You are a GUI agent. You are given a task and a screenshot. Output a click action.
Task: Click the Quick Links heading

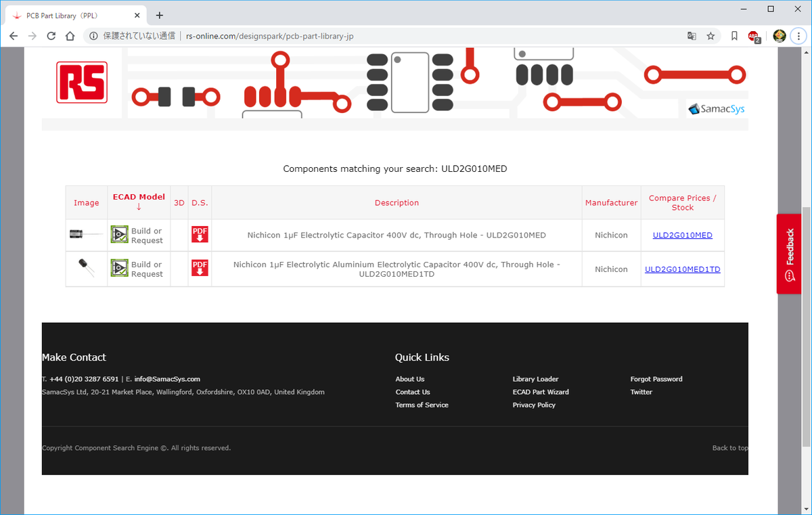[x=422, y=357]
